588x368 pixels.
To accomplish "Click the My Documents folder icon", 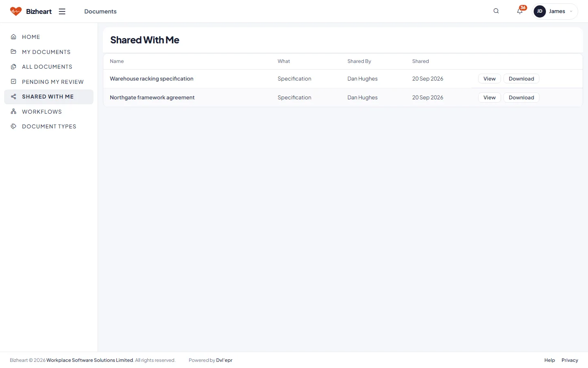I will 13,52.
